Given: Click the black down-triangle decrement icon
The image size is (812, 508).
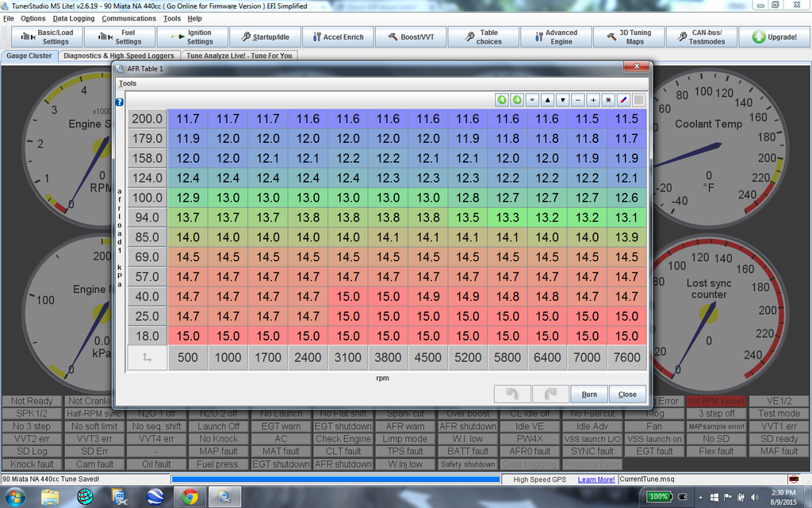Looking at the screenshot, I should click(562, 100).
